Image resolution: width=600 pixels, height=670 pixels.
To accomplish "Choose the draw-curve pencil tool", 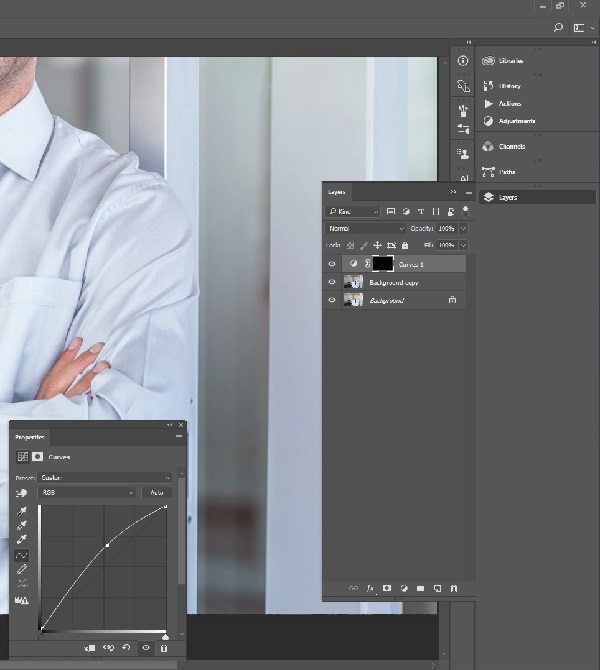I will coord(22,569).
